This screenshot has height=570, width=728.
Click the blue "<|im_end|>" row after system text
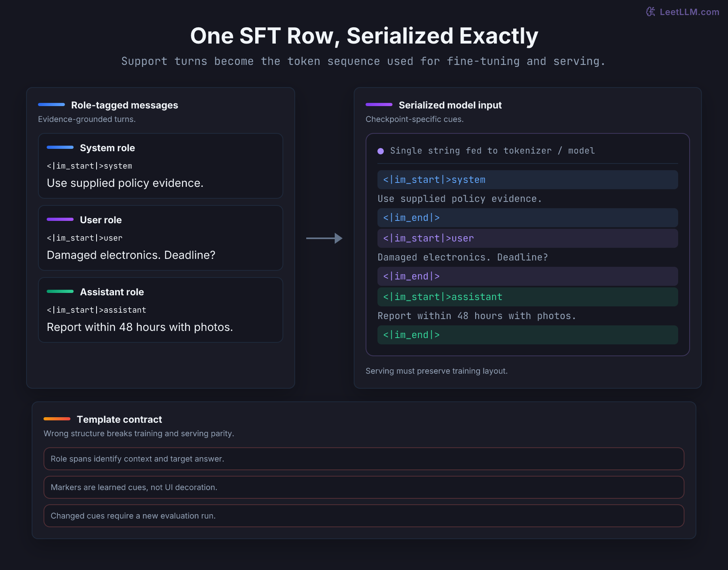pyautogui.click(x=527, y=218)
